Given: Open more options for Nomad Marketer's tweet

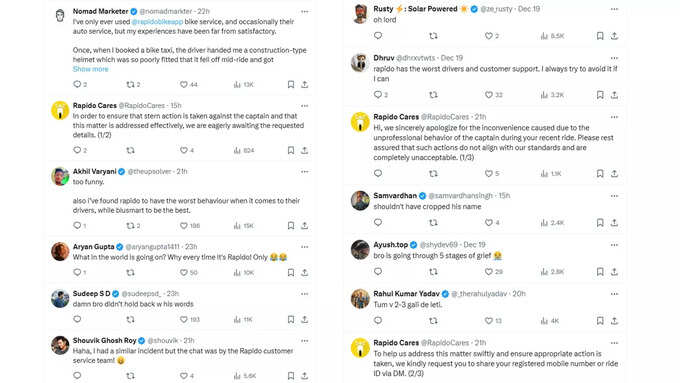Looking at the screenshot, I should point(305,12).
